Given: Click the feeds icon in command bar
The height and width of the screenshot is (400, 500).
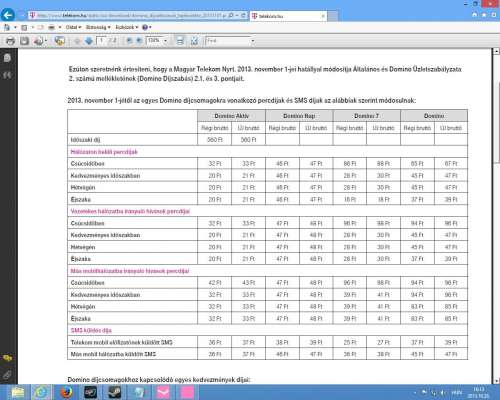Looking at the screenshot, I should coord(24,27).
